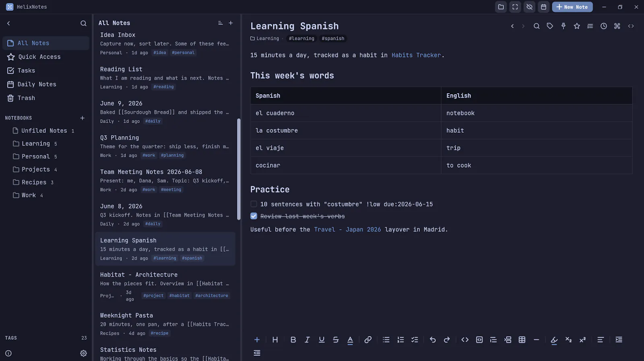This screenshot has width=644, height=361.
Task: Open the info icon in sidebar footer
Action: pyautogui.click(x=8, y=353)
